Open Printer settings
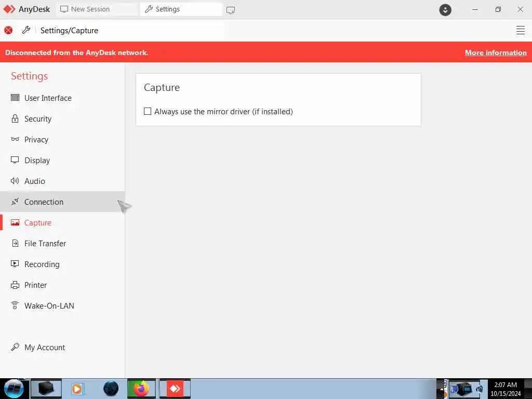532x399 pixels. pos(62,285)
